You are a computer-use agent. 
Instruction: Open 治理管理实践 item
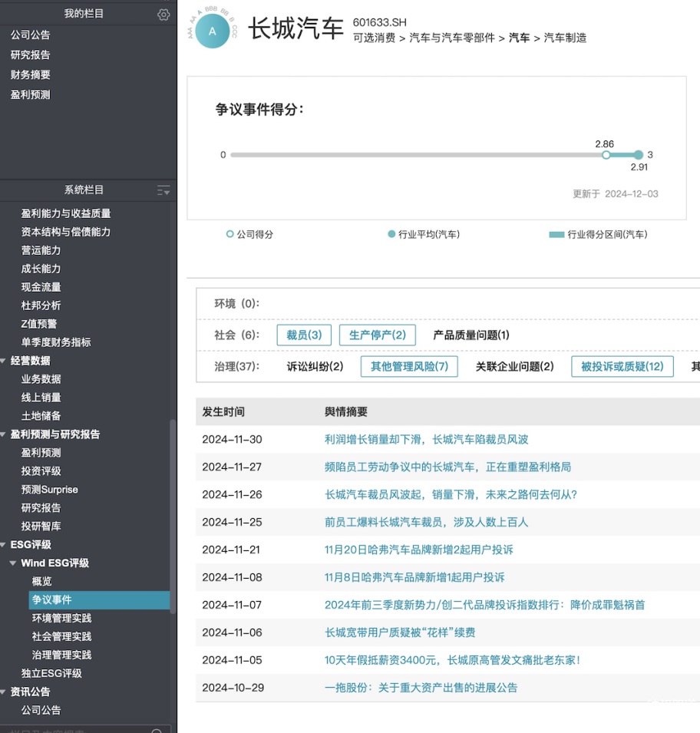(x=61, y=655)
